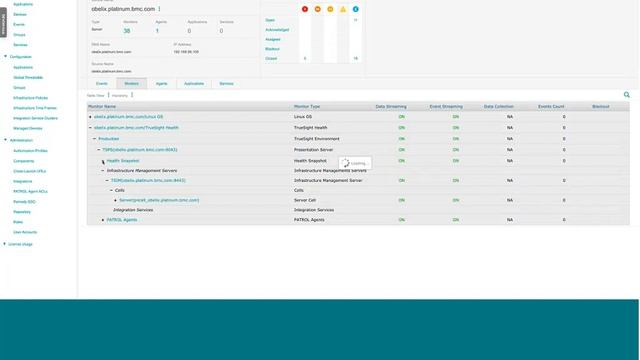
Task: Click the dark orange major severity icon
Action: click(x=318, y=9)
